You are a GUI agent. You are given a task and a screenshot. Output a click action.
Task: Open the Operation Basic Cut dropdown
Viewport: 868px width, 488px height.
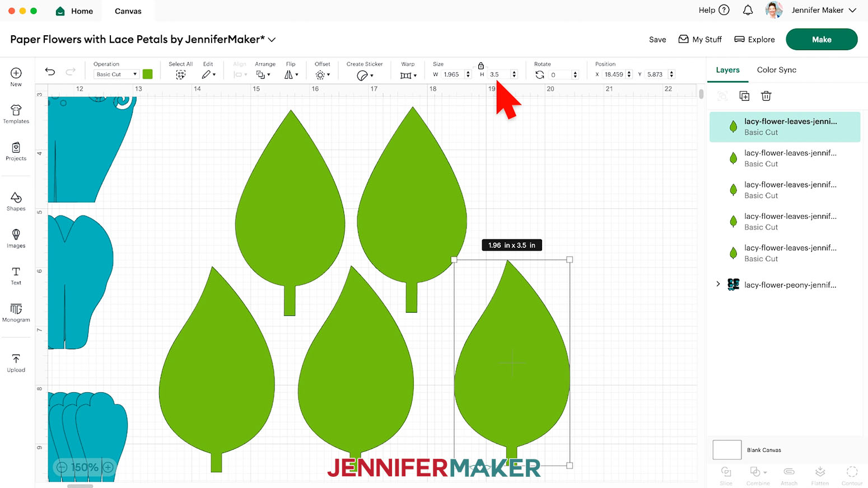click(x=116, y=74)
